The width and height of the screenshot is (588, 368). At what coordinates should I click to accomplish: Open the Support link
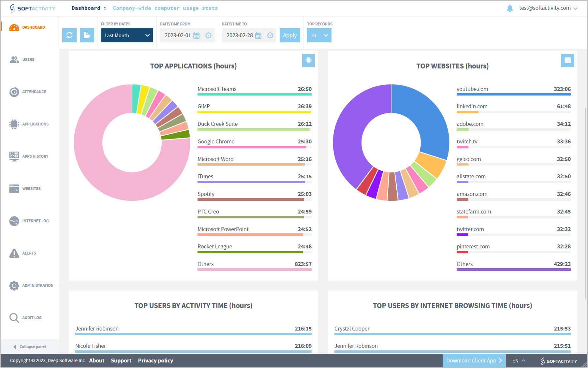coord(121,361)
